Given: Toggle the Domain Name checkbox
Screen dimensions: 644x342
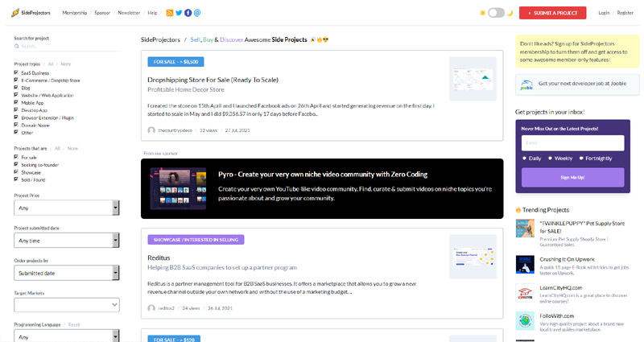Looking at the screenshot, I should click(16, 125).
